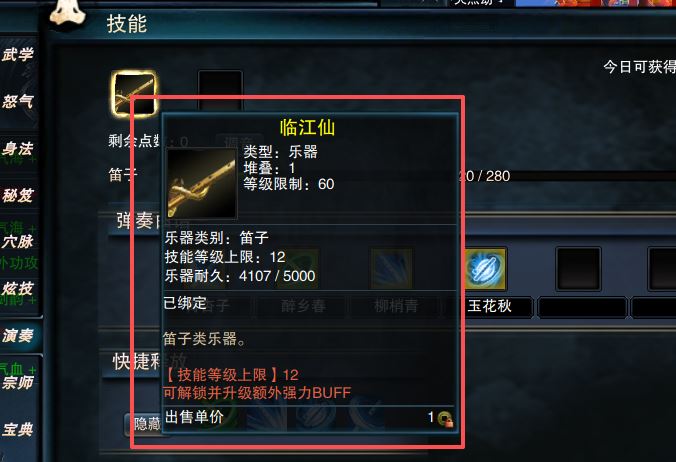The height and width of the screenshot is (462, 676).
Task: Click the empty skill slot after 玉花秋
Action: point(578,269)
